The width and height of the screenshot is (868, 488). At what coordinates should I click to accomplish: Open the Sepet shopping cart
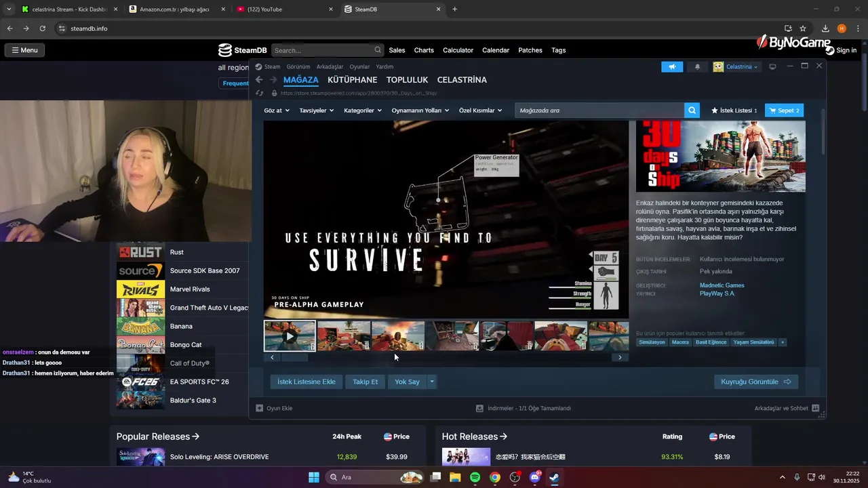click(x=785, y=110)
